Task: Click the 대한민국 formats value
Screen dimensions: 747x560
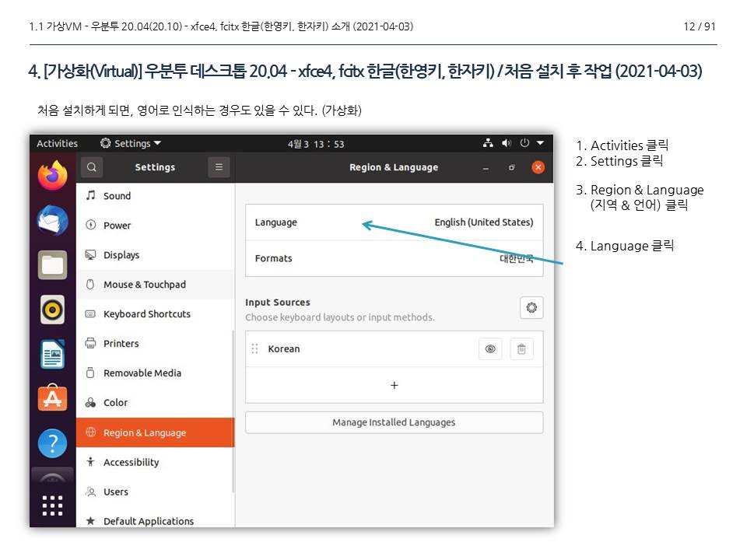Action: (x=517, y=258)
